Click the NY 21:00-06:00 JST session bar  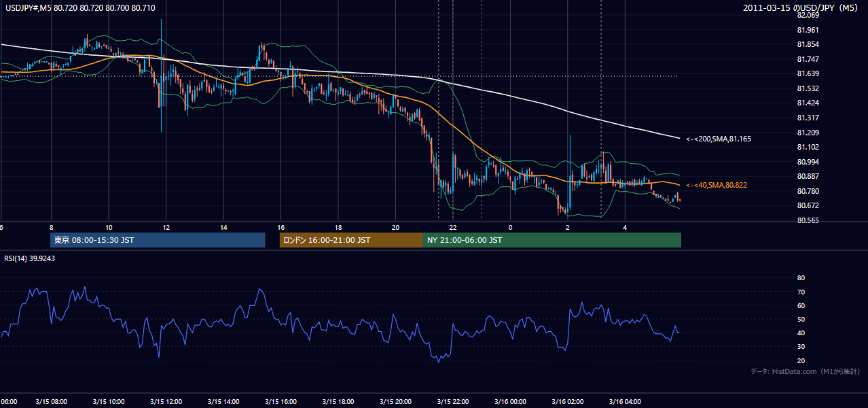552,240
